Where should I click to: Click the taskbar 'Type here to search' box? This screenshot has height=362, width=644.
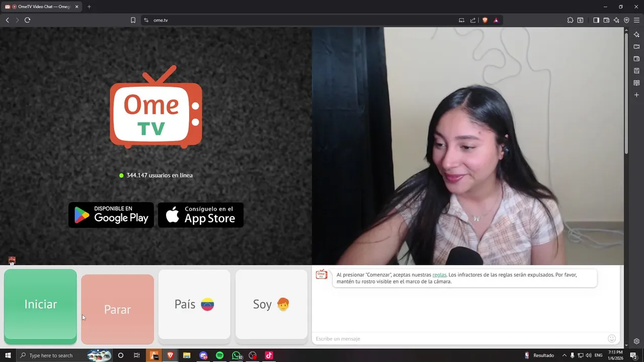pyautogui.click(x=64, y=355)
